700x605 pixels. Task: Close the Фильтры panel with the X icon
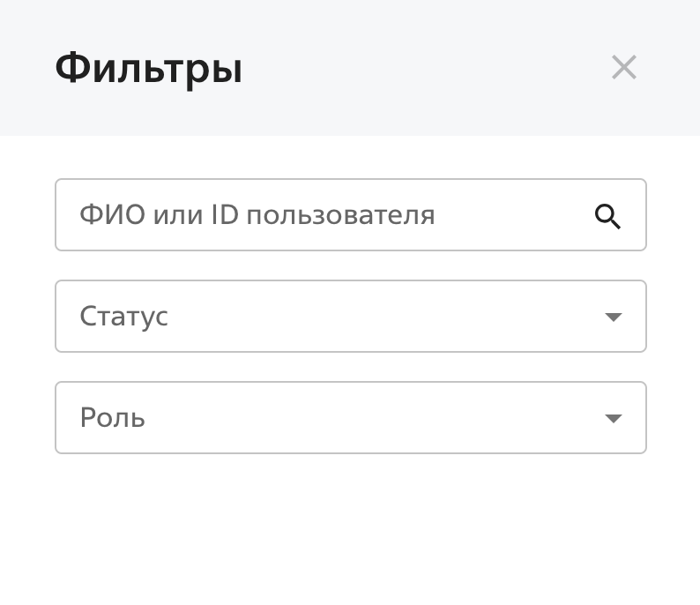pyautogui.click(x=624, y=67)
